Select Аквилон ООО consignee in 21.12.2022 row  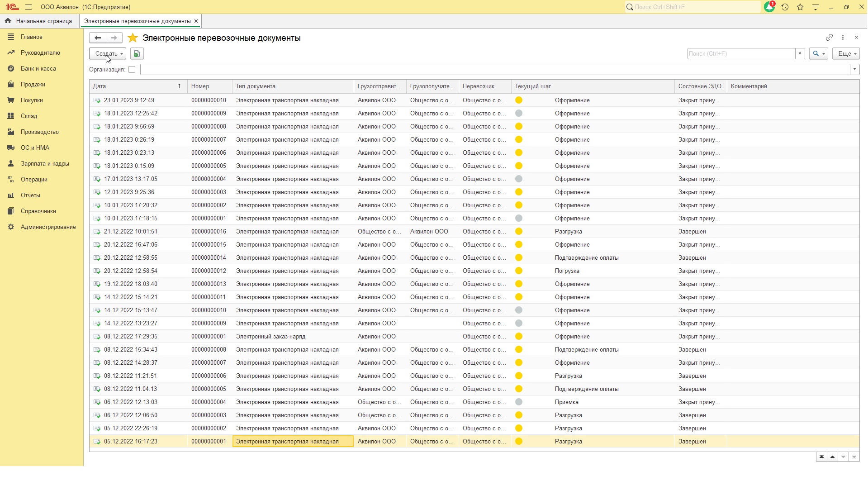click(432, 232)
